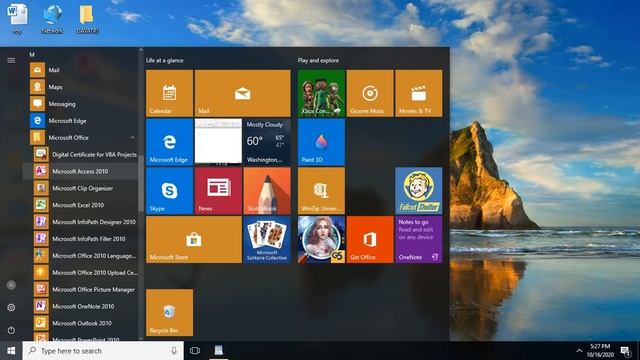
Task: Open the G5 hidden-object game tile
Action: 321,239
